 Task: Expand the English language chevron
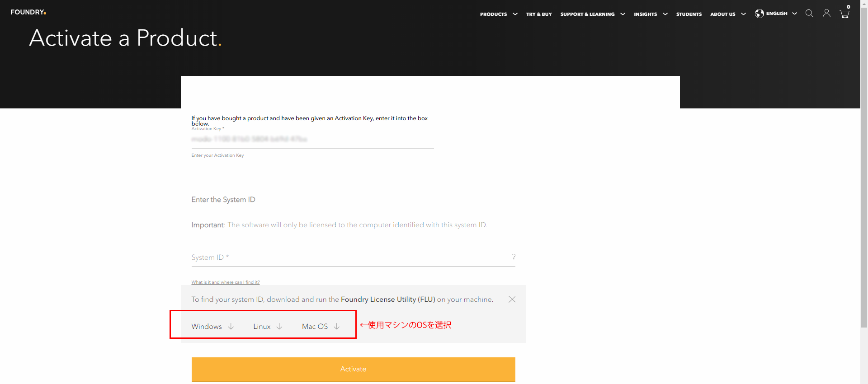794,14
